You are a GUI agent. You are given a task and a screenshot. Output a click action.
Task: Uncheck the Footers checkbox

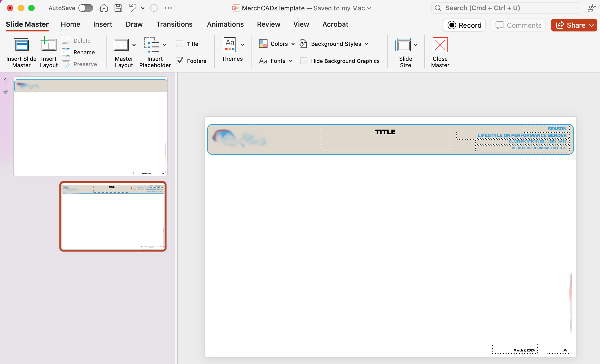point(180,61)
